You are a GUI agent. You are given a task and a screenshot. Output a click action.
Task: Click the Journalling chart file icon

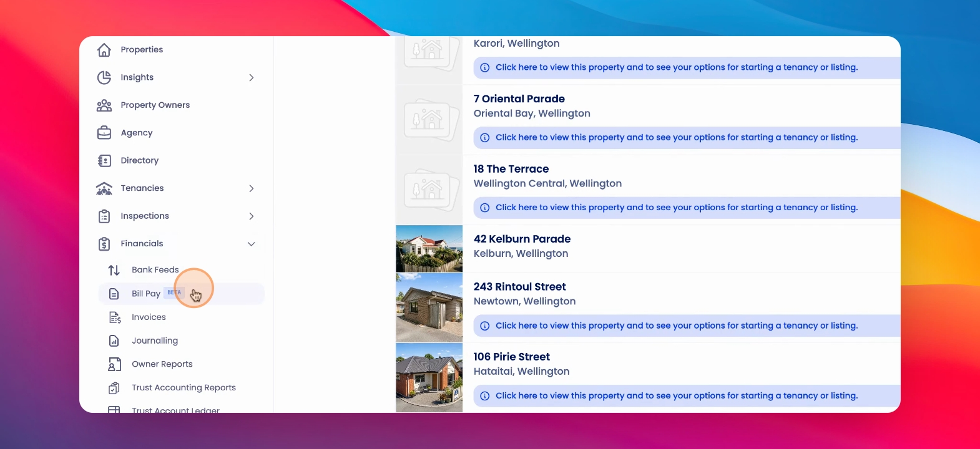(x=114, y=341)
